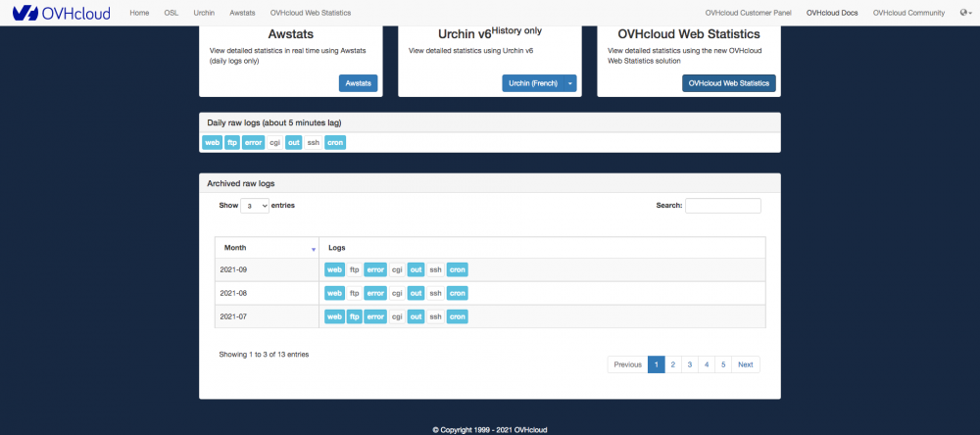
Task: Open web log for 2021-07
Action: click(x=334, y=316)
